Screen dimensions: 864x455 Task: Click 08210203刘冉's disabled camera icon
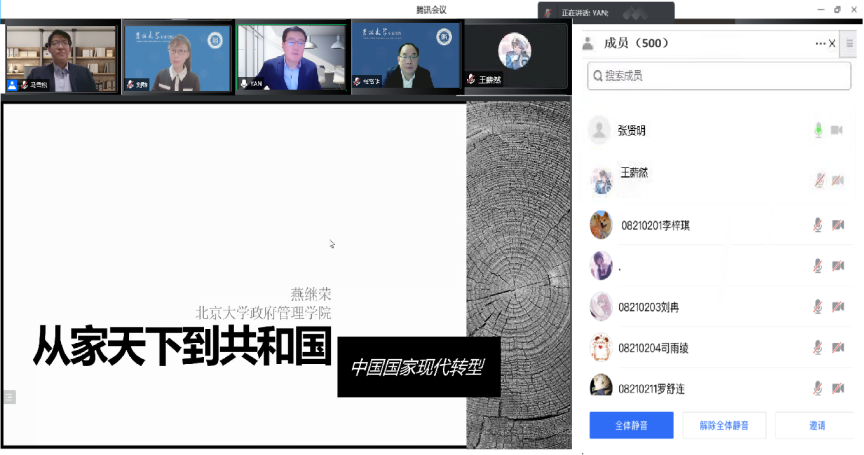(837, 307)
